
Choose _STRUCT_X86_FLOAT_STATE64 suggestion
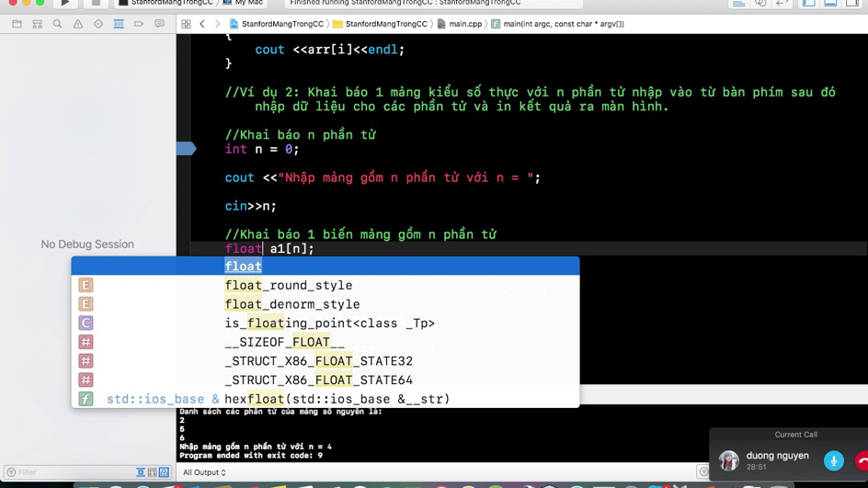click(325, 380)
